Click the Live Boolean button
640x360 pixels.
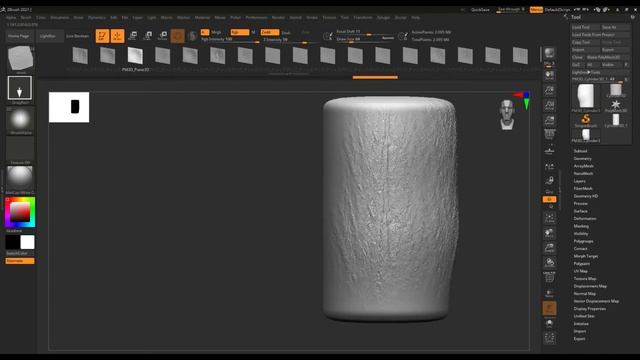click(x=78, y=36)
